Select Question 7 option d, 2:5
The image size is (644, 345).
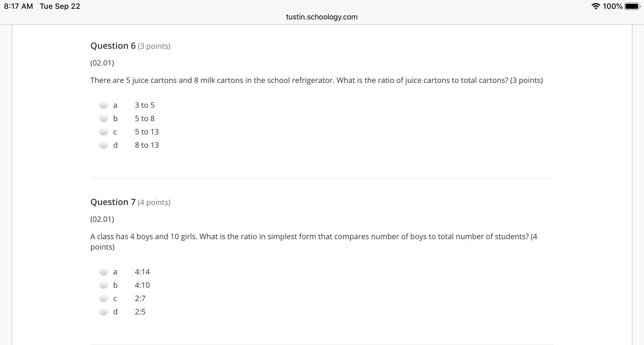coord(103,311)
